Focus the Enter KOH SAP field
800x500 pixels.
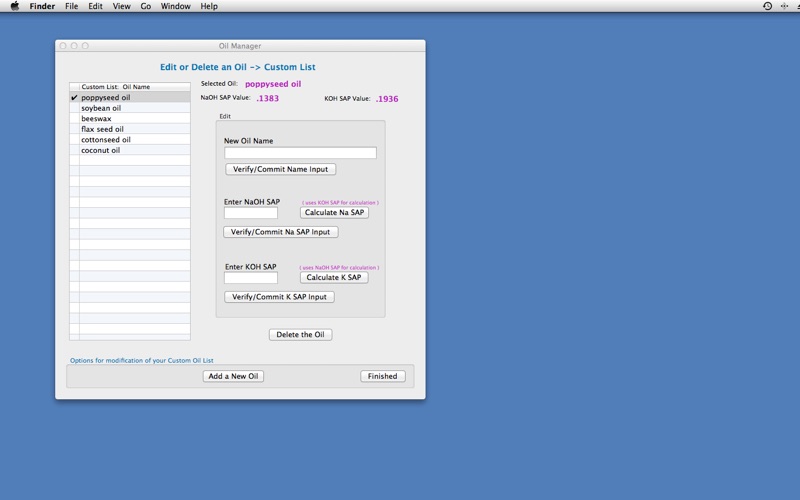(x=251, y=277)
